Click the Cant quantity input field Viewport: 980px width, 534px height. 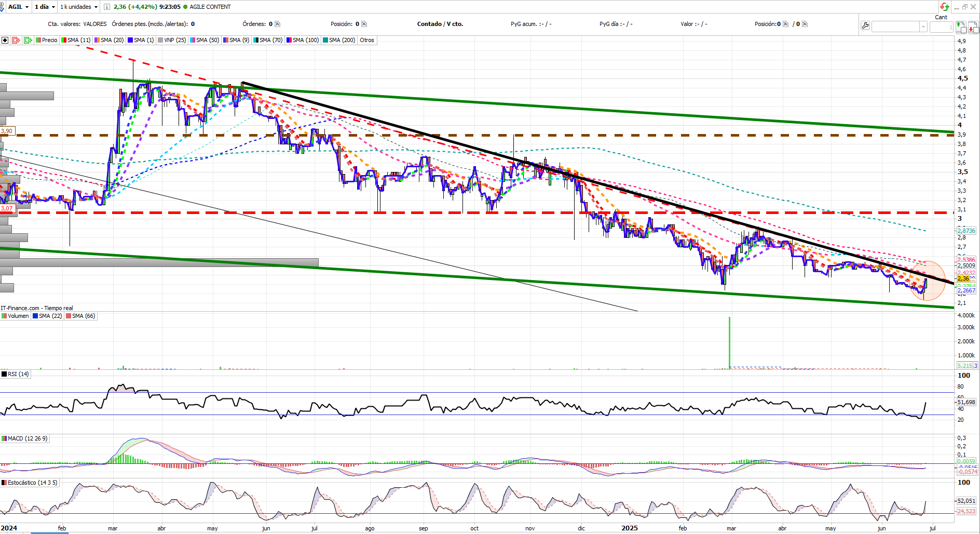tap(941, 26)
